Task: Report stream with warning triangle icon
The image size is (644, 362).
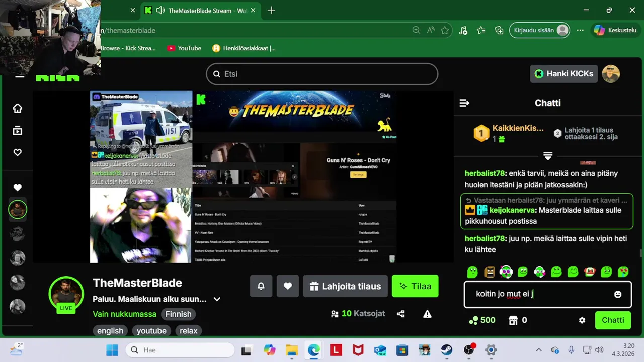Action: coord(427,314)
